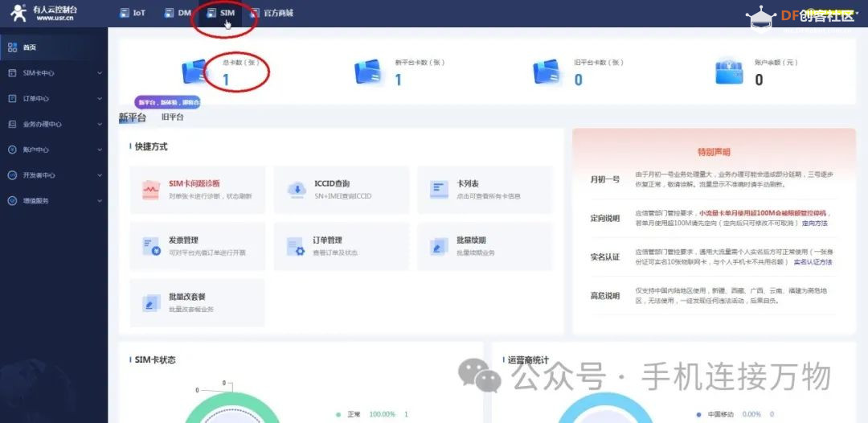Click the 总卡数 value 1
The height and width of the screenshot is (423, 868).
[x=226, y=80]
